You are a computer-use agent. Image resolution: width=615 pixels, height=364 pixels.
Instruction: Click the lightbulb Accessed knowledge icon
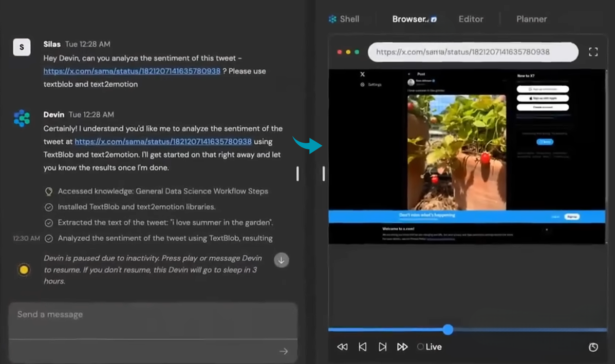(x=49, y=191)
